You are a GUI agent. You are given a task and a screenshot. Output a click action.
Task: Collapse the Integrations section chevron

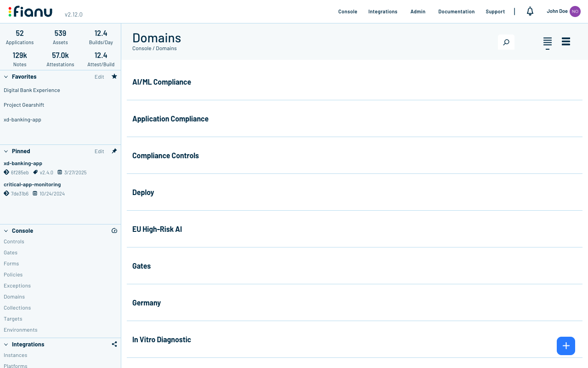click(x=6, y=345)
